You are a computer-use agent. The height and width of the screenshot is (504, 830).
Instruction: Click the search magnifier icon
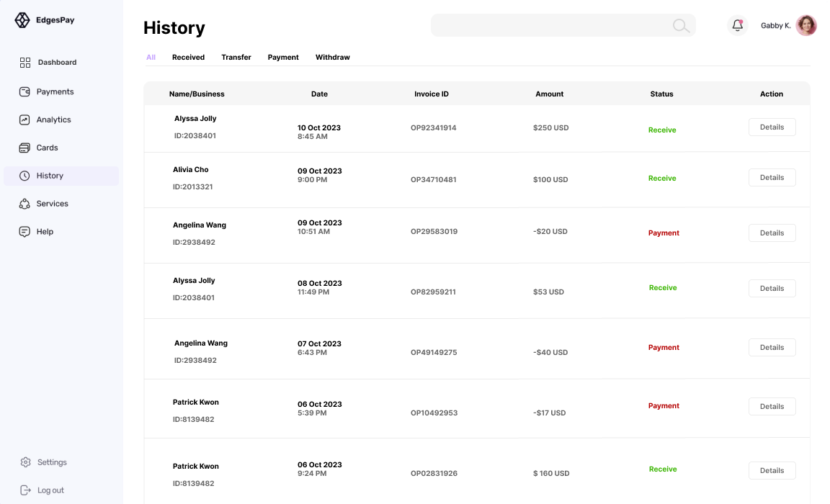[680, 26]
